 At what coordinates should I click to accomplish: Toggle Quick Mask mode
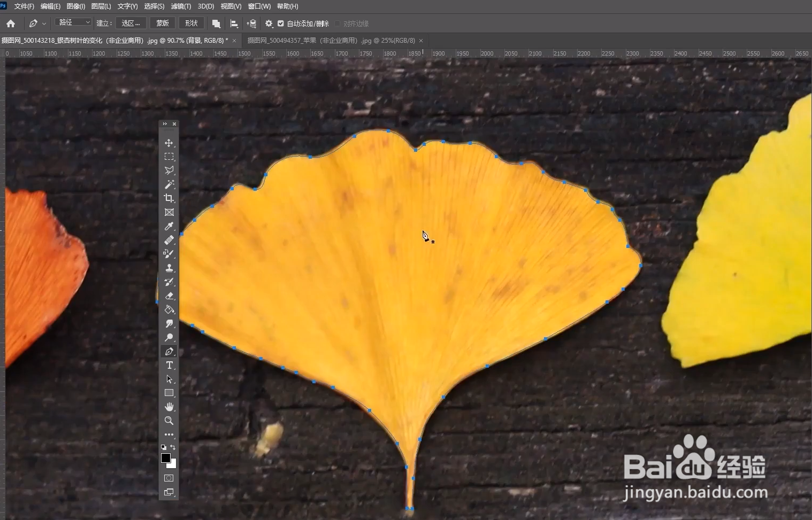(x=169, y=478)
